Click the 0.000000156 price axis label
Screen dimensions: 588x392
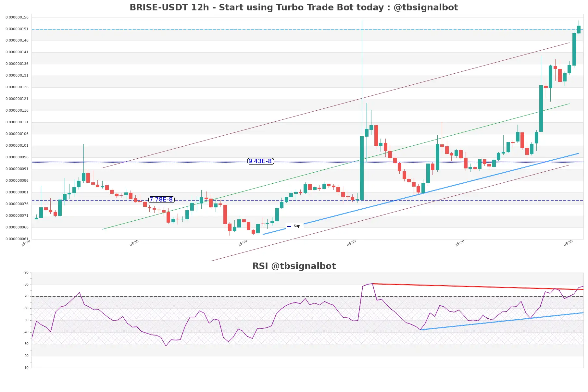[x=17, y=17]
